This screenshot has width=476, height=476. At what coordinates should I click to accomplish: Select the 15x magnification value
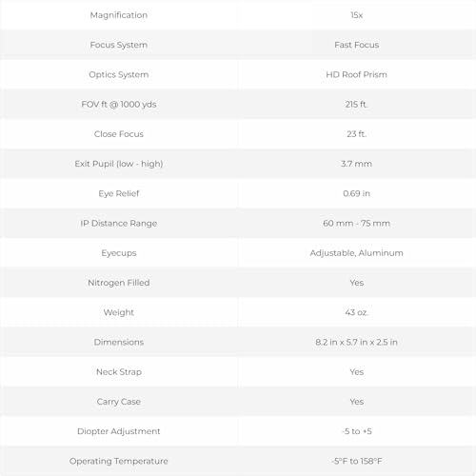[x=356, y=15]
